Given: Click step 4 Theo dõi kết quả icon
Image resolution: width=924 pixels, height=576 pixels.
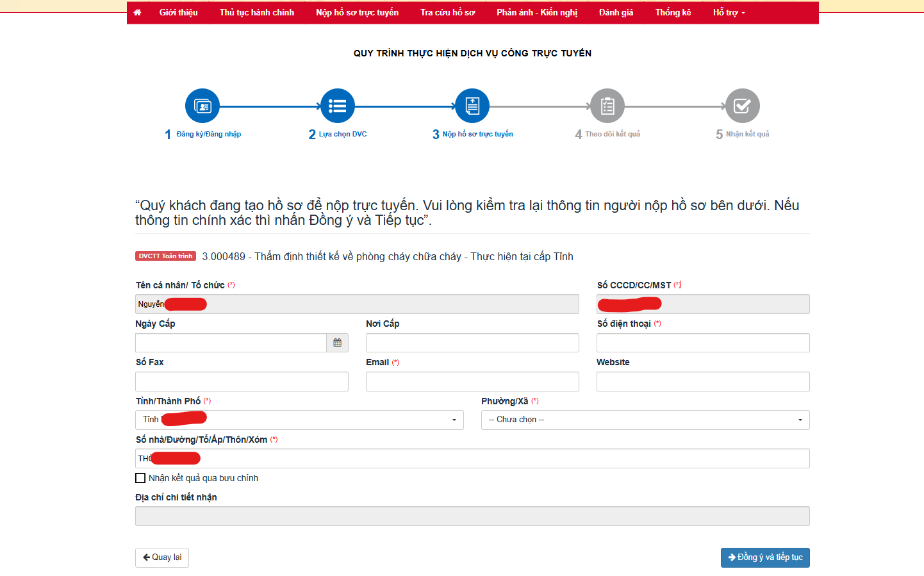Looking at the screenshot, I should tap(607, 106).
